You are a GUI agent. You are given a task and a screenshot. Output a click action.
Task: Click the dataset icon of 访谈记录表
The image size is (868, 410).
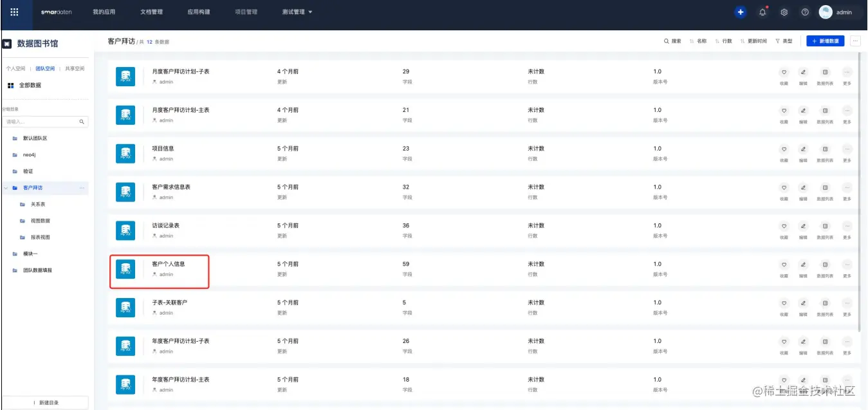coord(125,230)
